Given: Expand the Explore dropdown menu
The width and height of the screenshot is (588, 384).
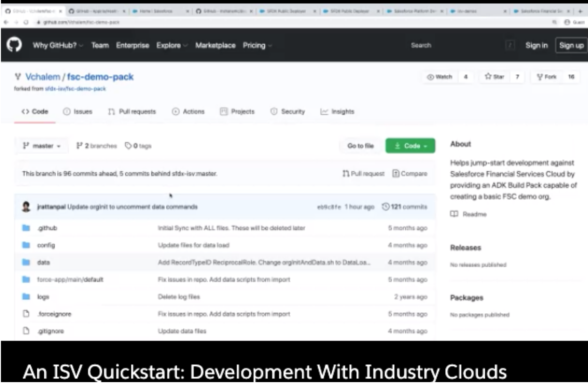Looking at the screenshot, I should coord(171,46).
